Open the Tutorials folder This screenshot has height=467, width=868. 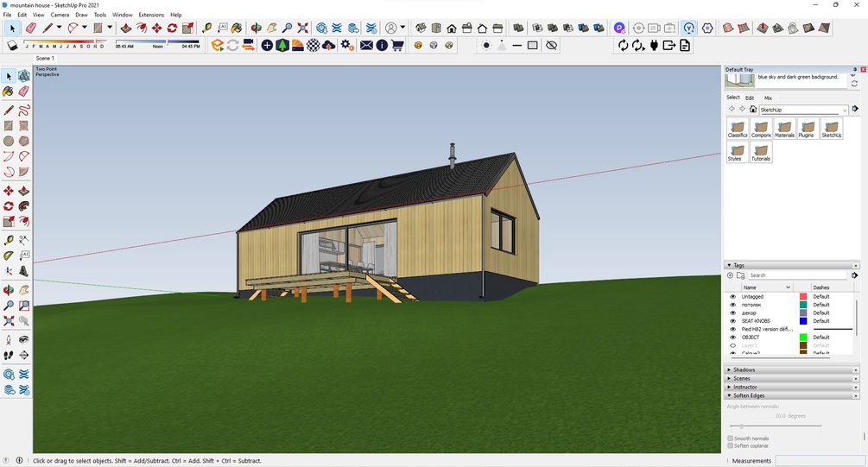point(761,152)
